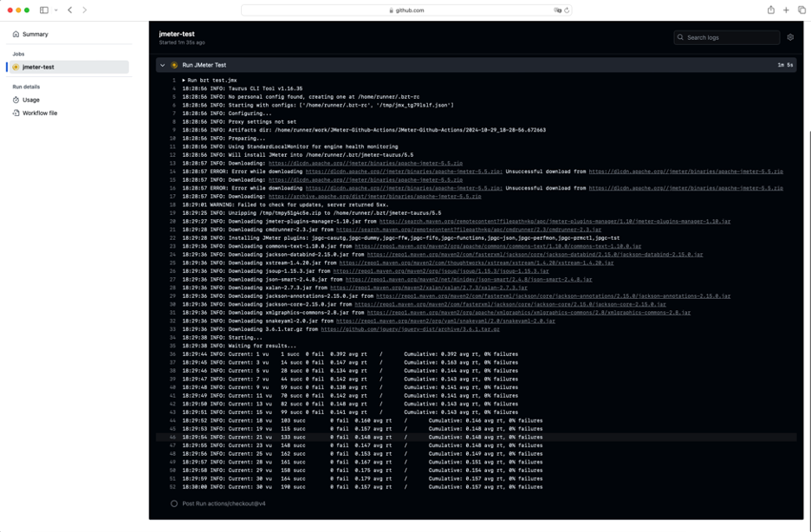This screenshot has height=532, width=811.
Task: Click the search magnifier icon
Action: [681, 37]
